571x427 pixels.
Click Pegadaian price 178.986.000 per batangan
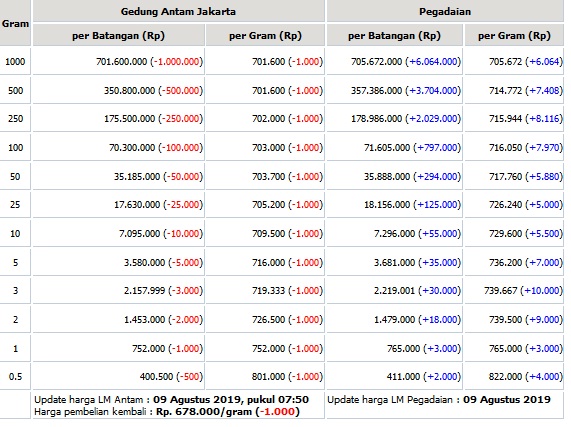377,119
